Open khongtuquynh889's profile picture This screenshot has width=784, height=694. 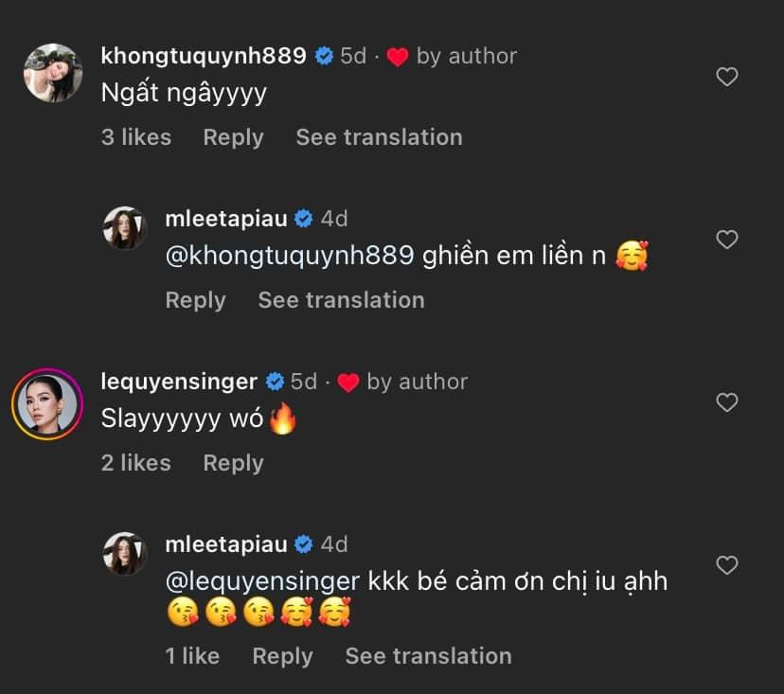click(52, 72)
